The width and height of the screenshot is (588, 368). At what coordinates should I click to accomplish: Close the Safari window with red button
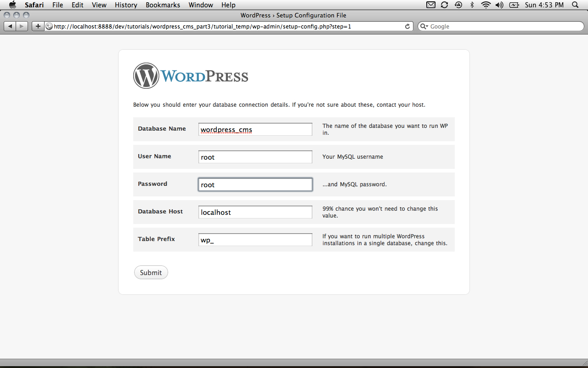pyautogui.click(x=7, y=15)
